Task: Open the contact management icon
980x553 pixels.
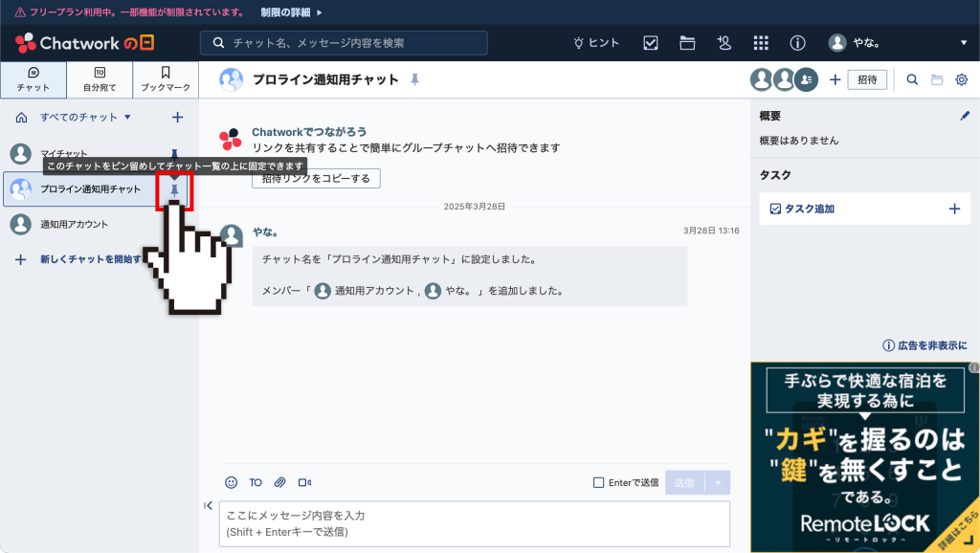Action: 724,43
